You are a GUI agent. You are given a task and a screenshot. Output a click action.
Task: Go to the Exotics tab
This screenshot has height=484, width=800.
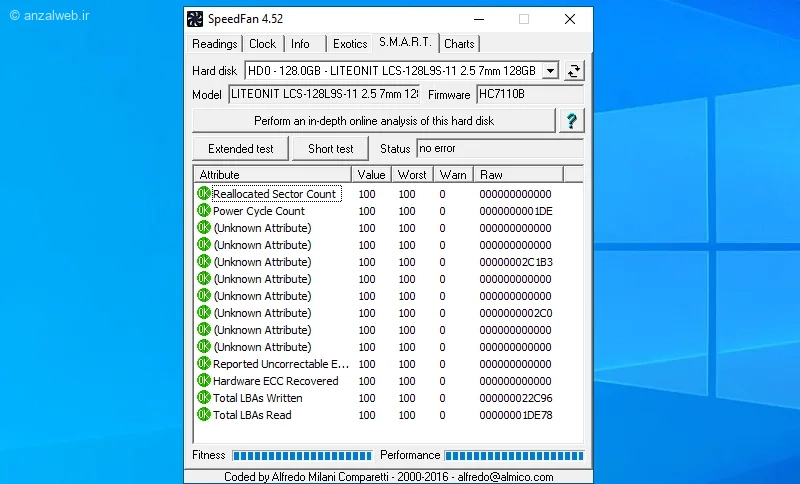point(350,44)
